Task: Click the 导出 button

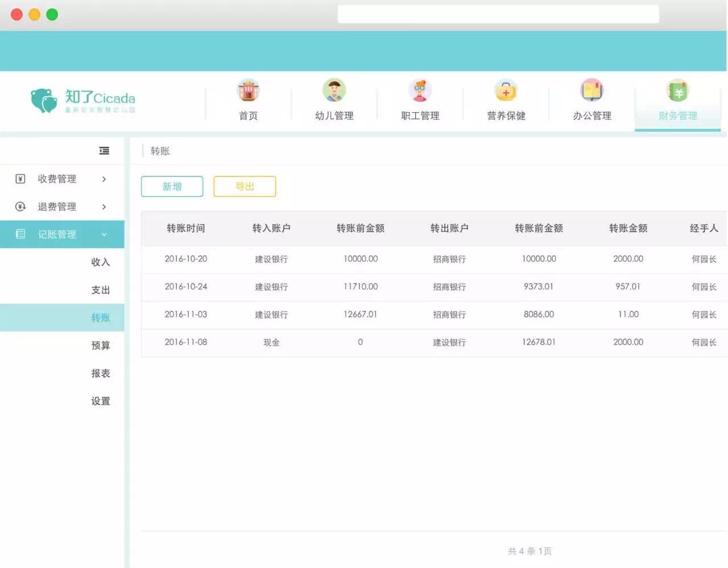Action: [x=245, y=187]
